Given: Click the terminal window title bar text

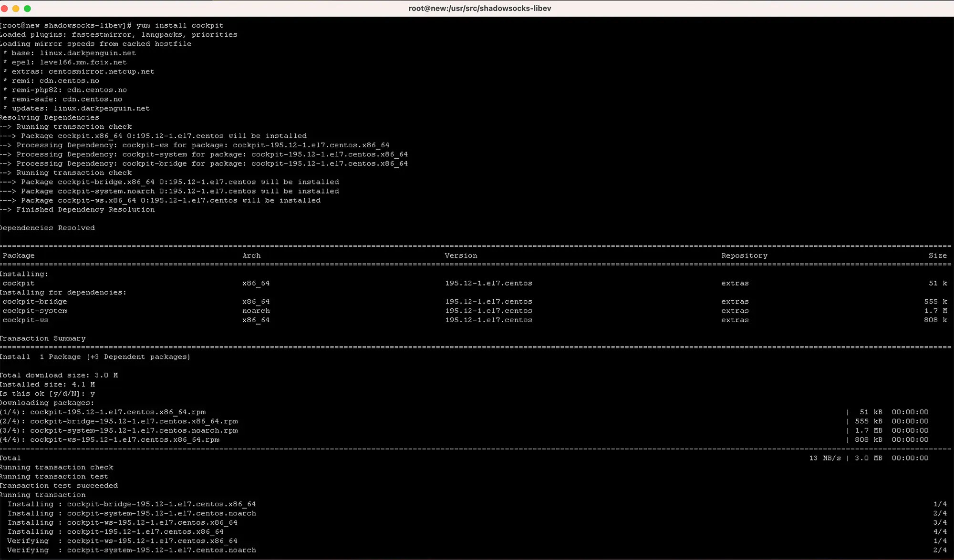Looking at the screenshot, I should [480, 8].
